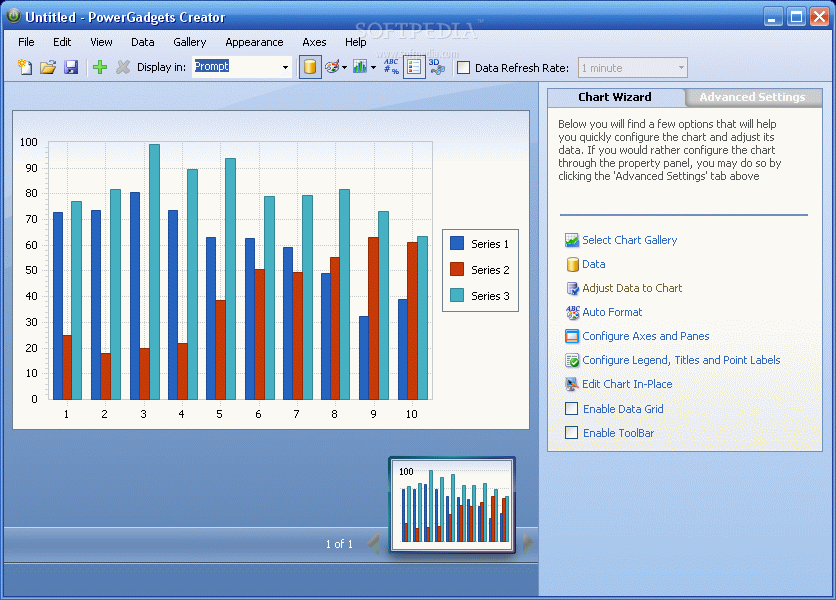Screen dimensions: 836x600
Task: Click the Select Chart Gallery link
Action: [x=630, y=240]
